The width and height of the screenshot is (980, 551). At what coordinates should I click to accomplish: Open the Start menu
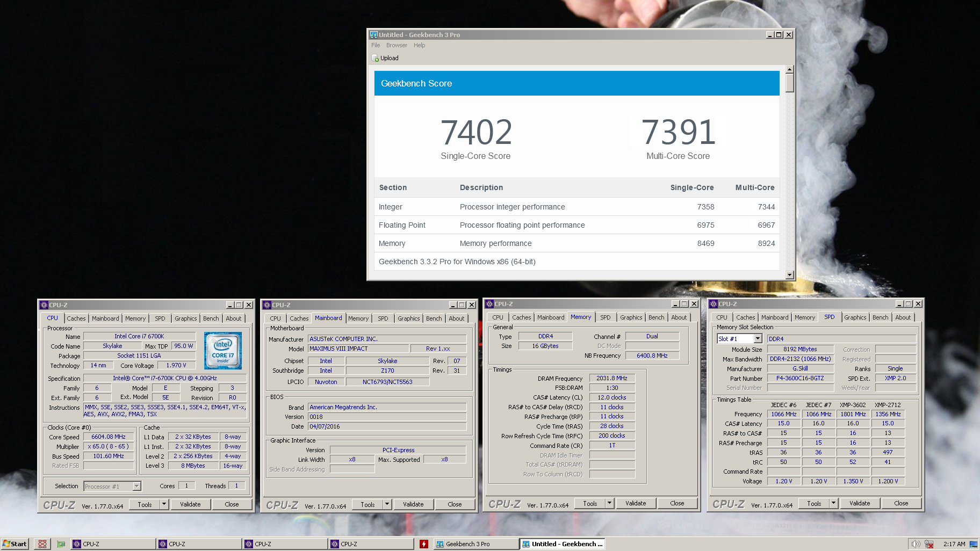(x=15, y=544)
